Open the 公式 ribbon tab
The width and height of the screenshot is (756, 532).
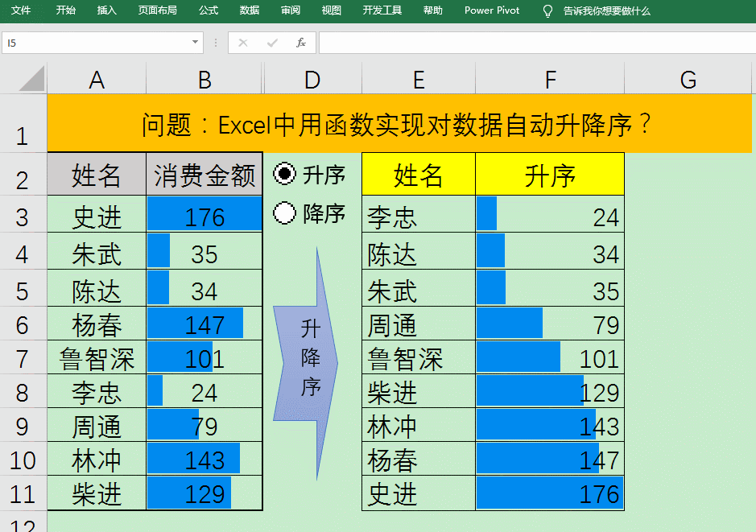point(209,10)
